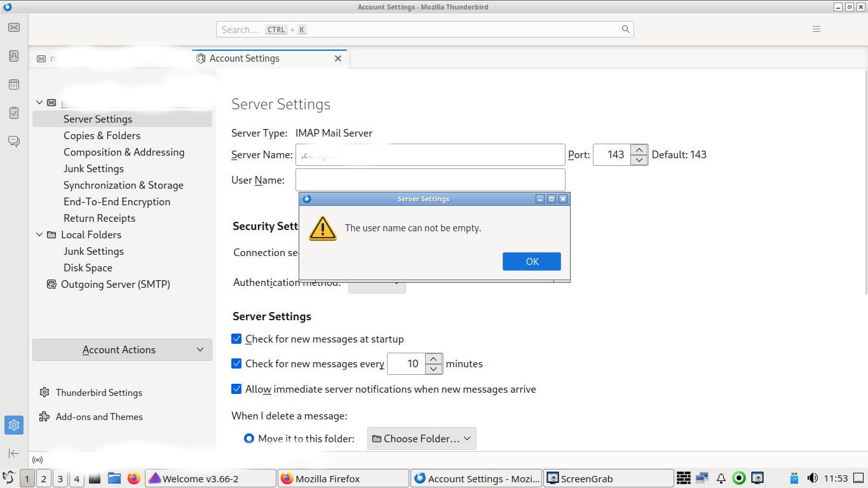Toggle Check for new messages every checkbox
The image size is (868, 488).
click(236, 364)
